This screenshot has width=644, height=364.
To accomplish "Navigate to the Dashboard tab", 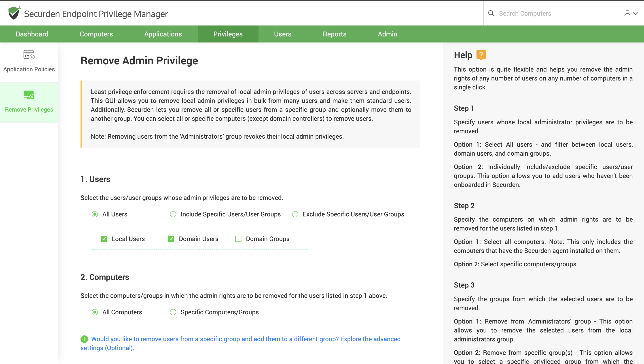I will tap(32, 34).
